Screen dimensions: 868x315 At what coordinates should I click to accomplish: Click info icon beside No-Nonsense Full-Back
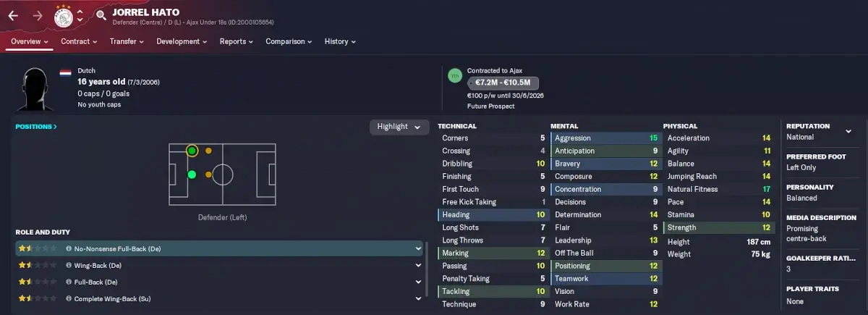69,248
